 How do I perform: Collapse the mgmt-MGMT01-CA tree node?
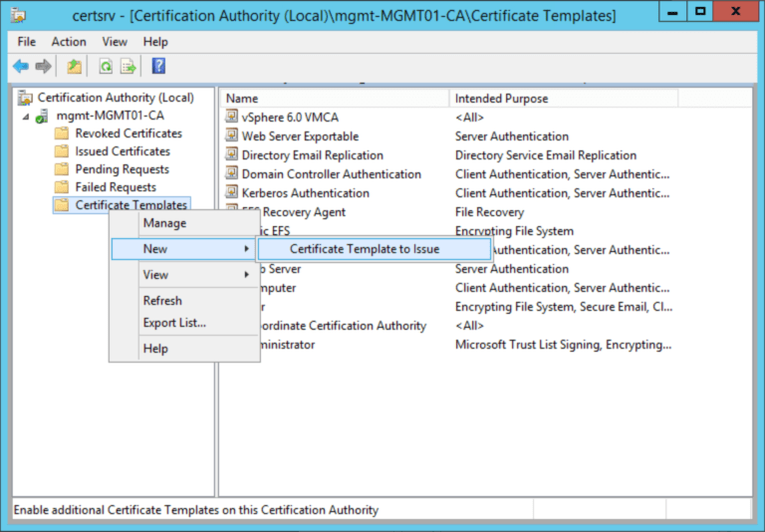pos(25,117)
